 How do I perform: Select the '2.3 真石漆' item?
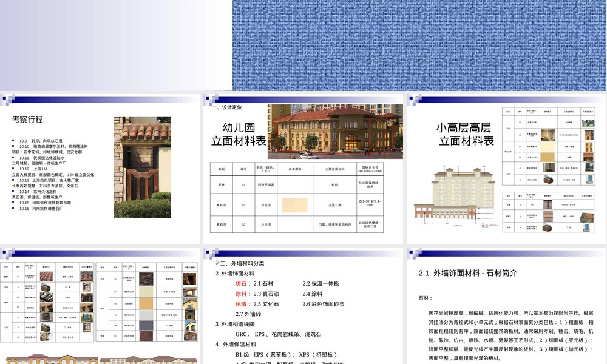point(266,294)
